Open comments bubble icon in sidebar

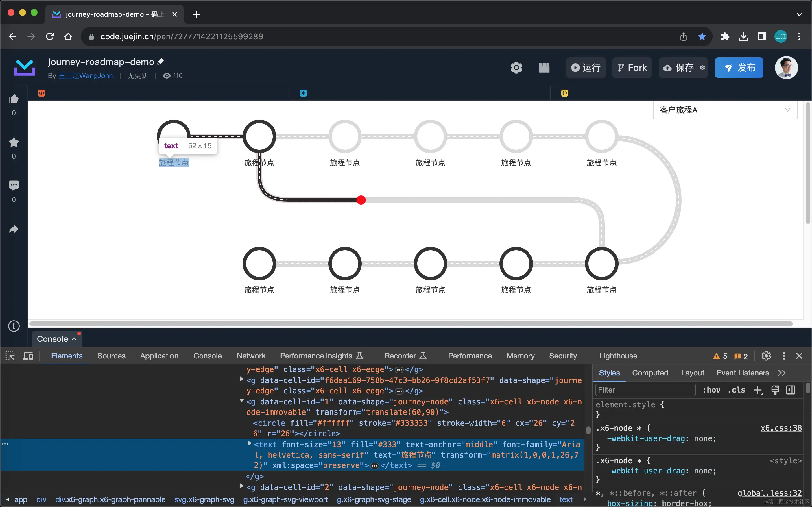(x=14, y=186)
